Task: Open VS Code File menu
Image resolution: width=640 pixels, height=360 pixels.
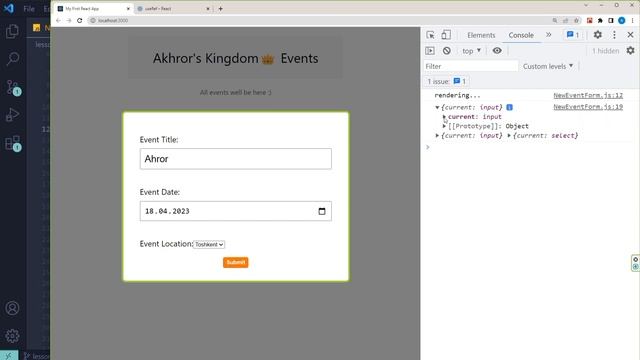Action: 29,9
